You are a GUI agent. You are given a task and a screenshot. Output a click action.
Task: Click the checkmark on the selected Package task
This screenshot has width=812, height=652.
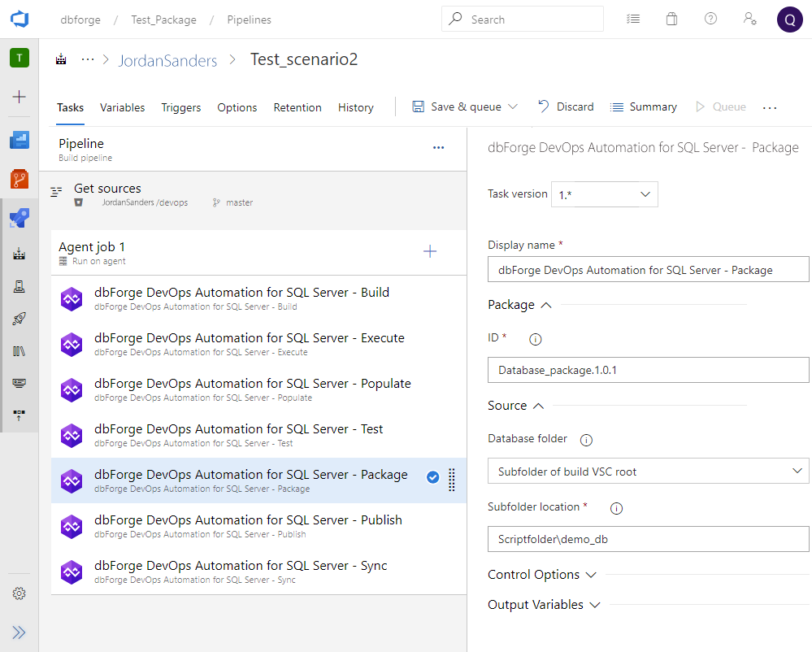click(433, 477)
